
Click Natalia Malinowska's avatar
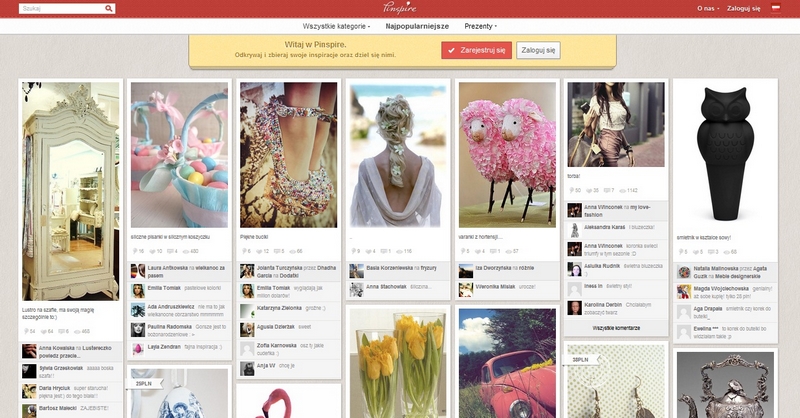pos(684,272)
